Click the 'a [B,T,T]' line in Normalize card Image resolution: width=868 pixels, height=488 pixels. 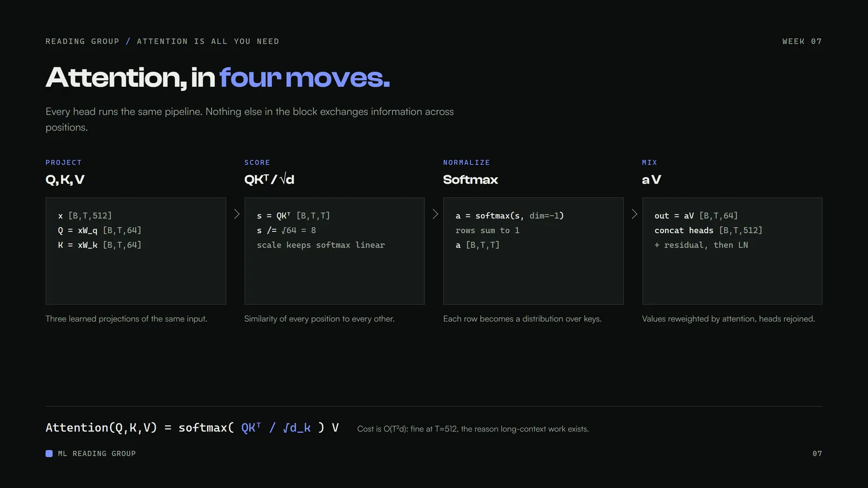(x=477, y=245)
